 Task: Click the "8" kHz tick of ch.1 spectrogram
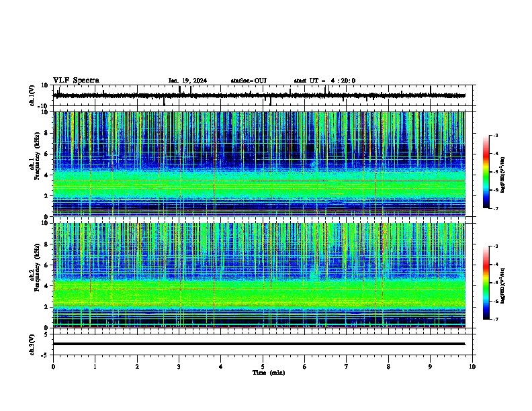(x=46, y=133)
